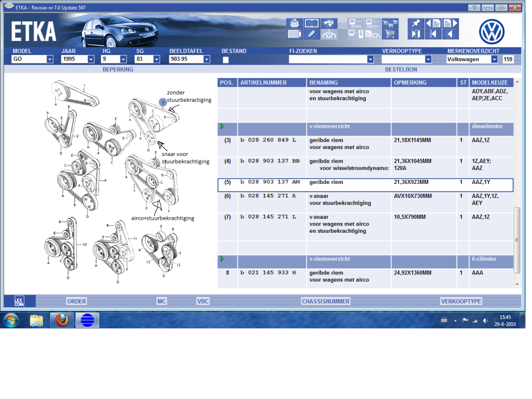The image size is (532, 399).
Task: Click the MODELKEUZE column header
Action: coord(491,83)
